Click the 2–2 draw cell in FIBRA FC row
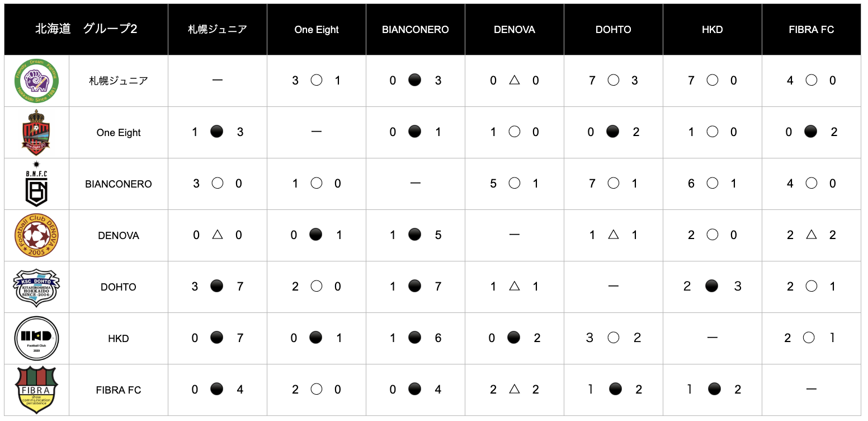The image size is (868, 421). [515, 390]
